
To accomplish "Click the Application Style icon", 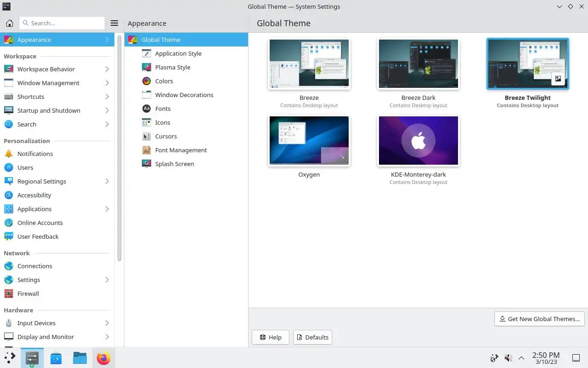I will pos(147,53).
